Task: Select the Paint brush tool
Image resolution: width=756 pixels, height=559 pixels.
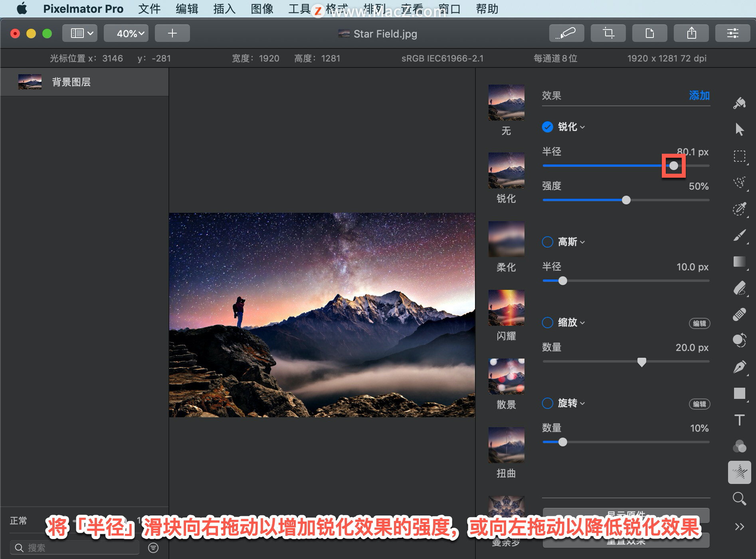Action: point(739,235)
